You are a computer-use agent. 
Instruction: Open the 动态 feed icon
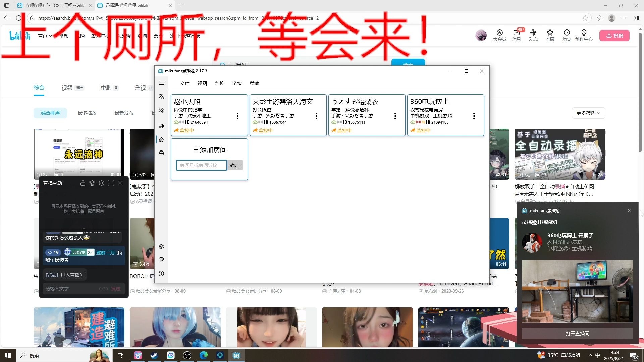point(533,35)
